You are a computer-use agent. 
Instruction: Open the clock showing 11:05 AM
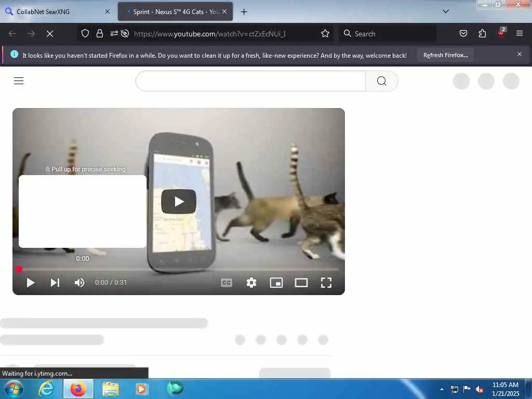(x=506, y=389)
